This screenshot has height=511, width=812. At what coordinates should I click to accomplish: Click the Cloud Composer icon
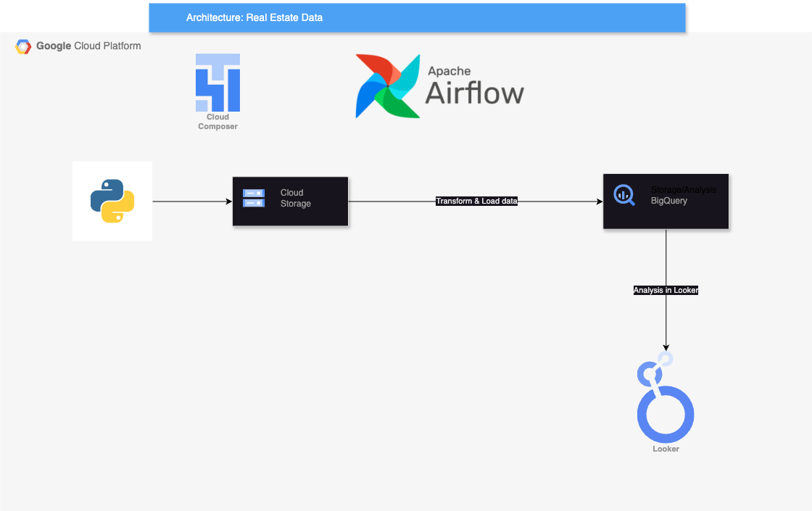point(217,82)
